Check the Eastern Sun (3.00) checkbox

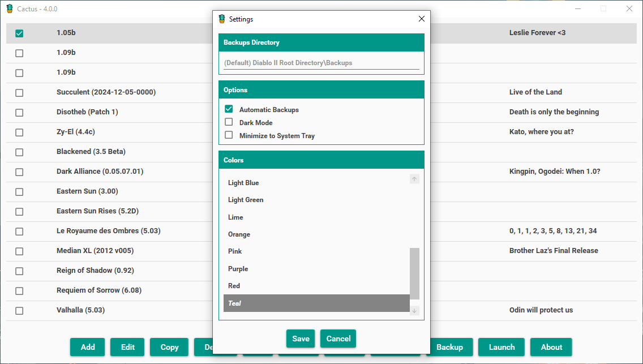[19, 192]
